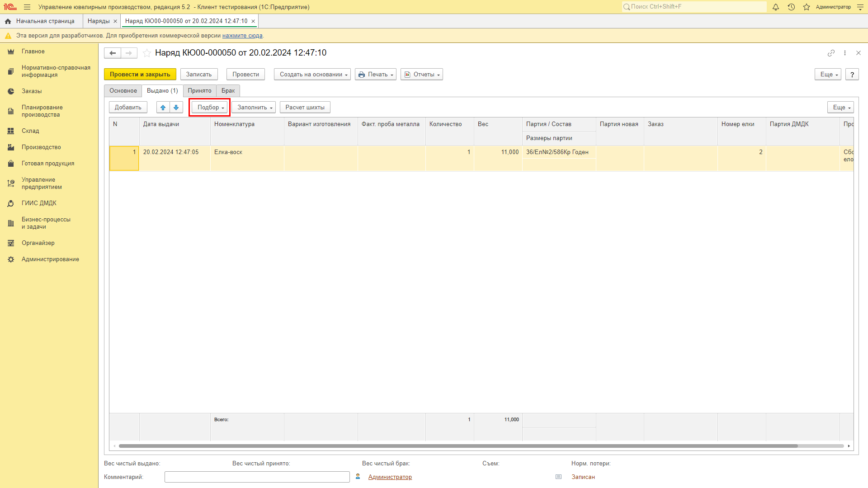This screenshot has width=868, height=488.
Task: Click the status icon next to Записан
Action: (558, 477)
